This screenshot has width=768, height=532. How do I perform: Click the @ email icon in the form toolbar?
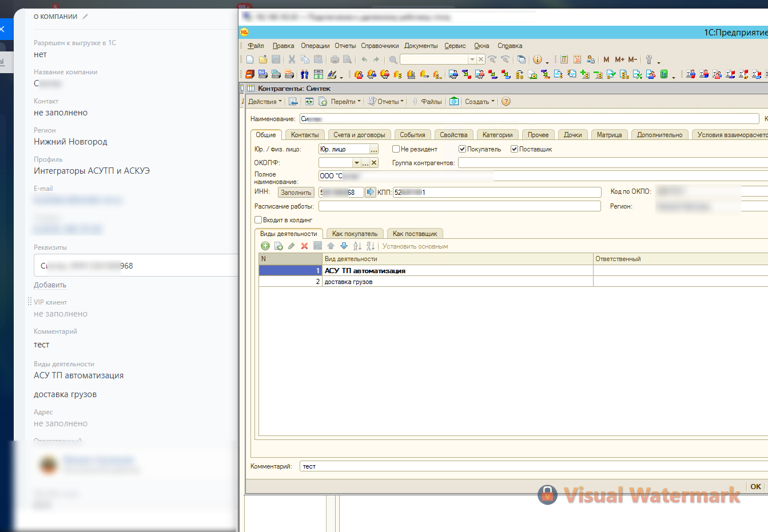(x=454, y=102)
